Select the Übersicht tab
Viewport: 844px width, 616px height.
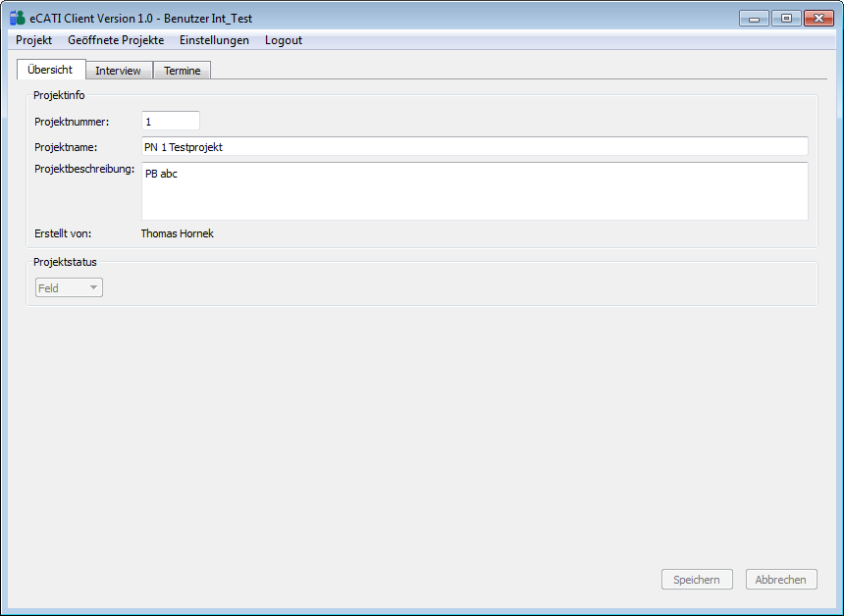tap(51, 70)
